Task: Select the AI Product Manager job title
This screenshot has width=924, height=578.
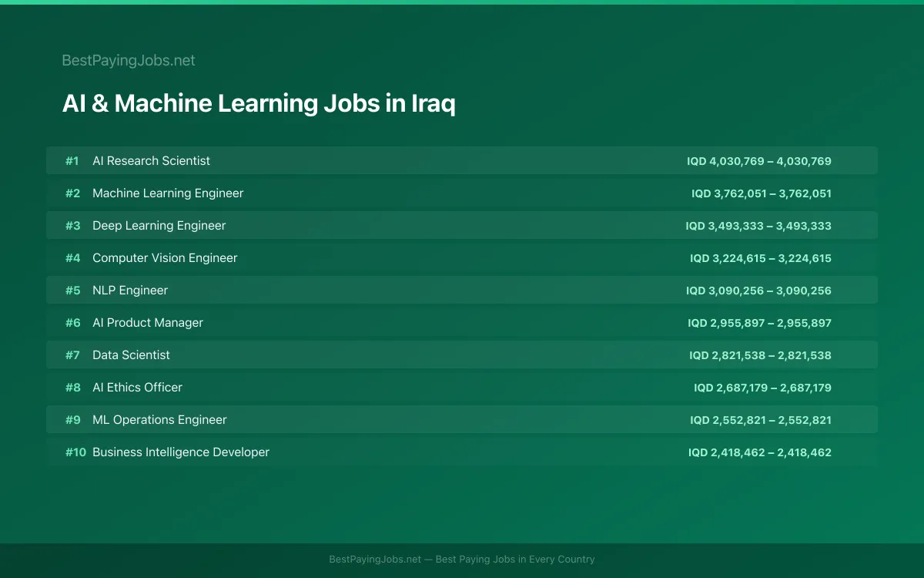Action: (x=148, y=323)
